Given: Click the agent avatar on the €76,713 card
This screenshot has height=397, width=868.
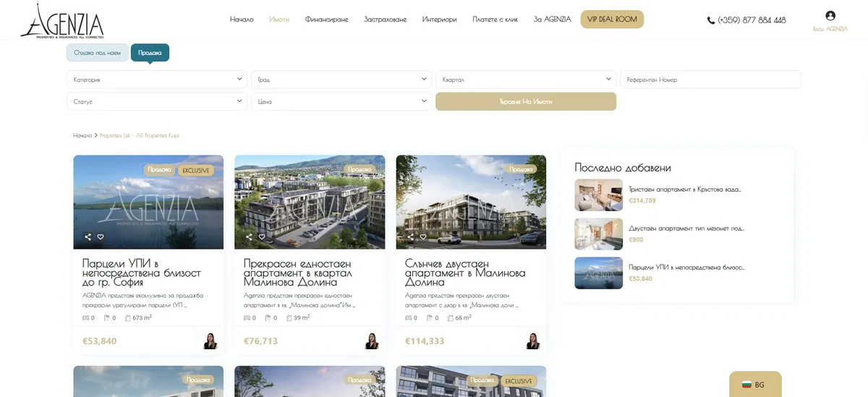Looking at the screenshot, I should (x=373, y=341).
